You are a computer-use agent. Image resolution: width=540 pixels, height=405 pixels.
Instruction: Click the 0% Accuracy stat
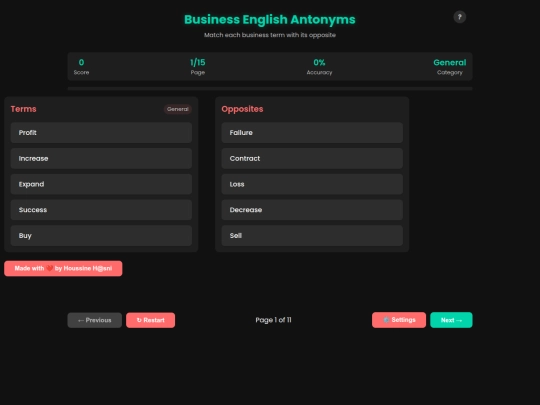[x=319, y=66]
